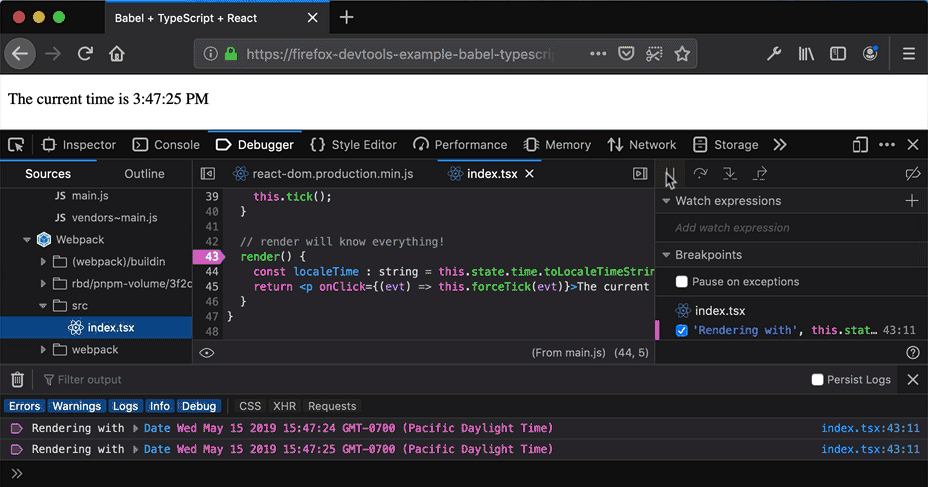Expand the Date object logged at 15:47:25
928x487 pixels.
[136, 450]
